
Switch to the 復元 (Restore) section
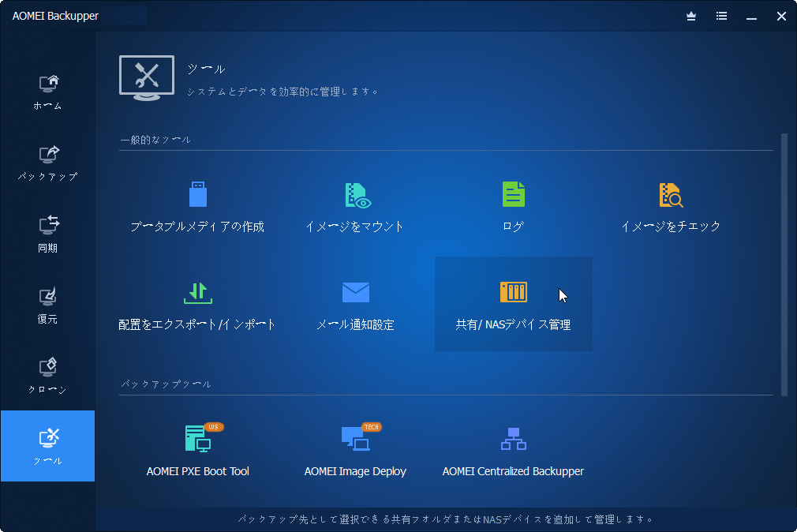[x=48, y=305]
